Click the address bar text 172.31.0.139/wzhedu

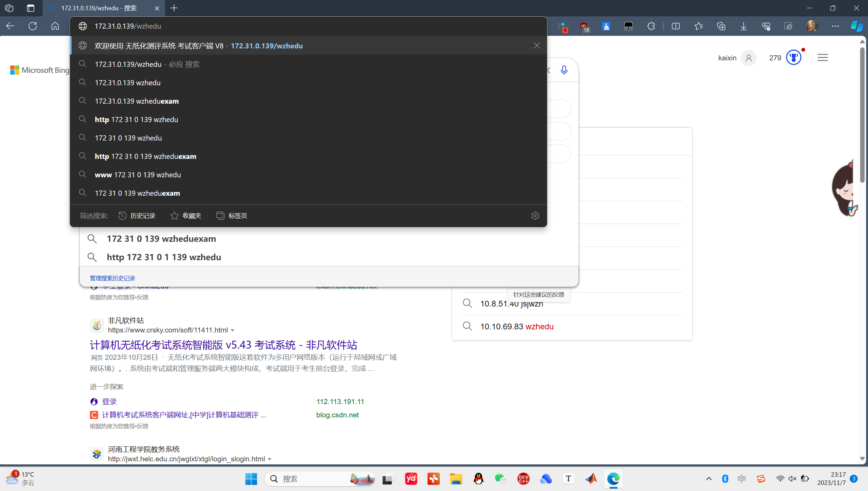[x=128, y=26]
